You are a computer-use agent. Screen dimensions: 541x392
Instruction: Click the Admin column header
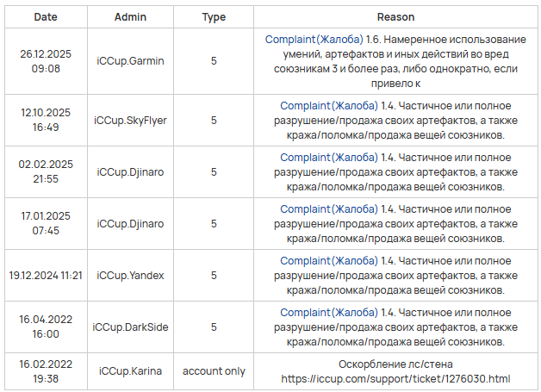click(x=130, y=16)
